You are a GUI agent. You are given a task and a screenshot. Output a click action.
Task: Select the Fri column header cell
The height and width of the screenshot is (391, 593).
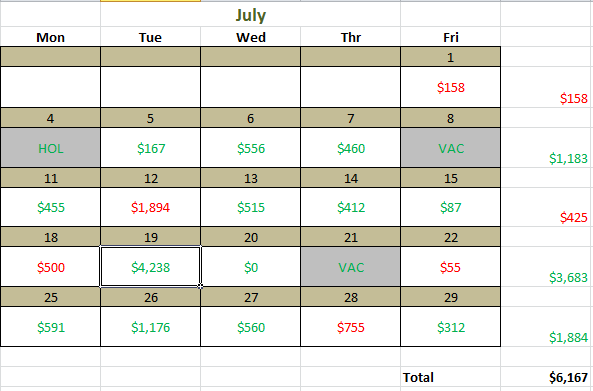[450, 37]
